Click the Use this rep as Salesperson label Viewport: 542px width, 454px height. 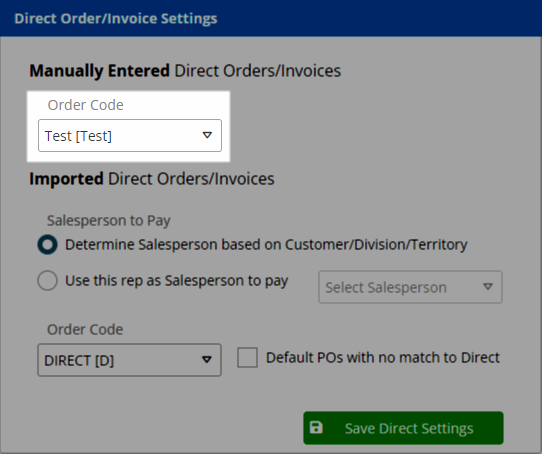(176, 281)
